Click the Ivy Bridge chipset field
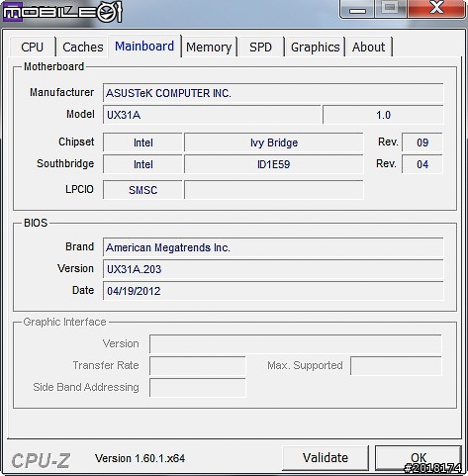This screenshot has width=468, height=476. coord(274,143)
